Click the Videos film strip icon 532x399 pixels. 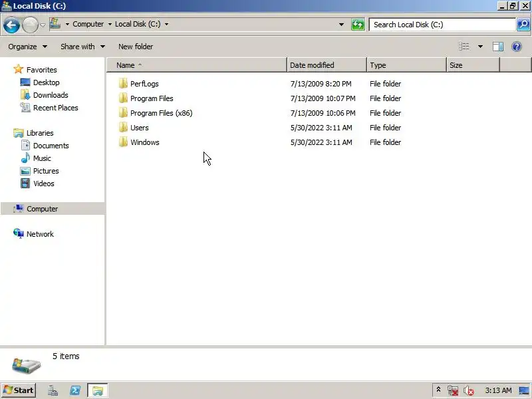[25, 184]
